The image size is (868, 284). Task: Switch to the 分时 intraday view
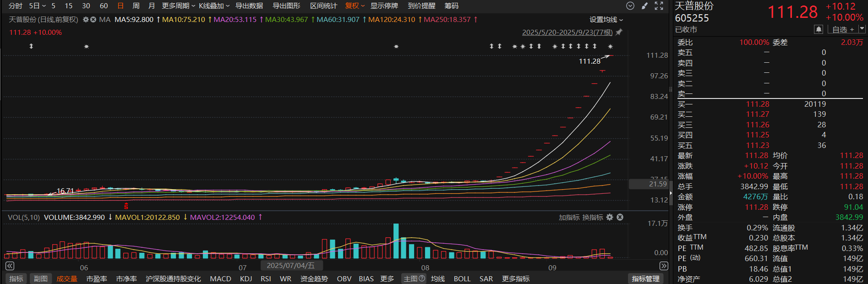pos(16,6)
